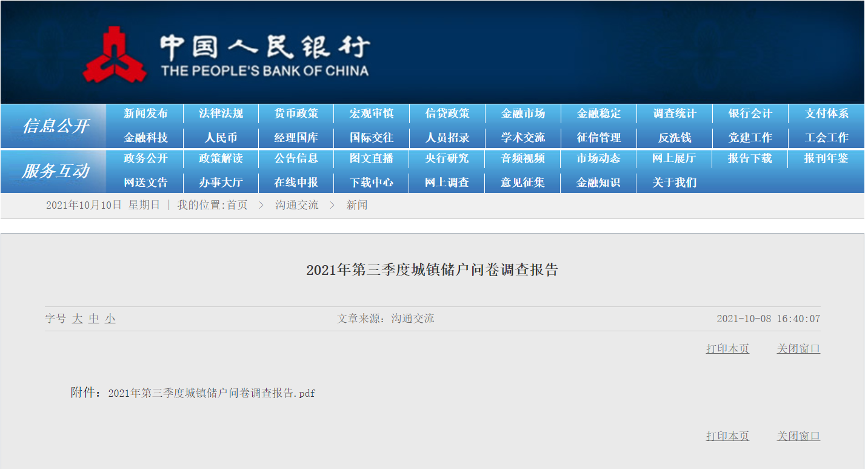This screenshot has height=469, width=868.
Task: Click the People's Bank of China logo
Action: (x=225, y=55)
